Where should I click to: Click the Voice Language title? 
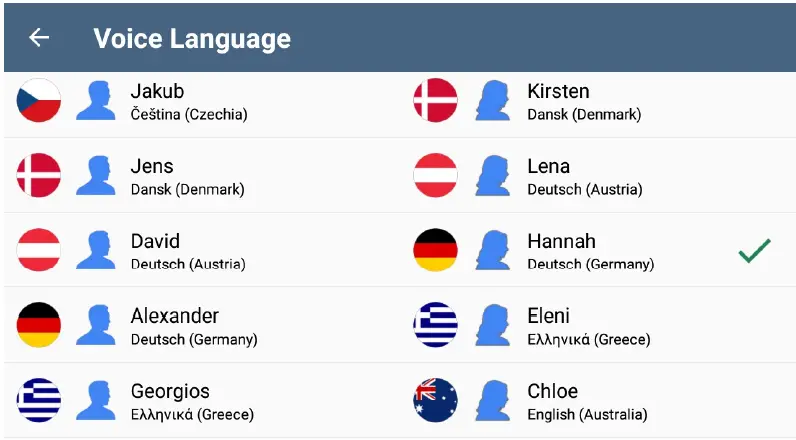point(192,38)
